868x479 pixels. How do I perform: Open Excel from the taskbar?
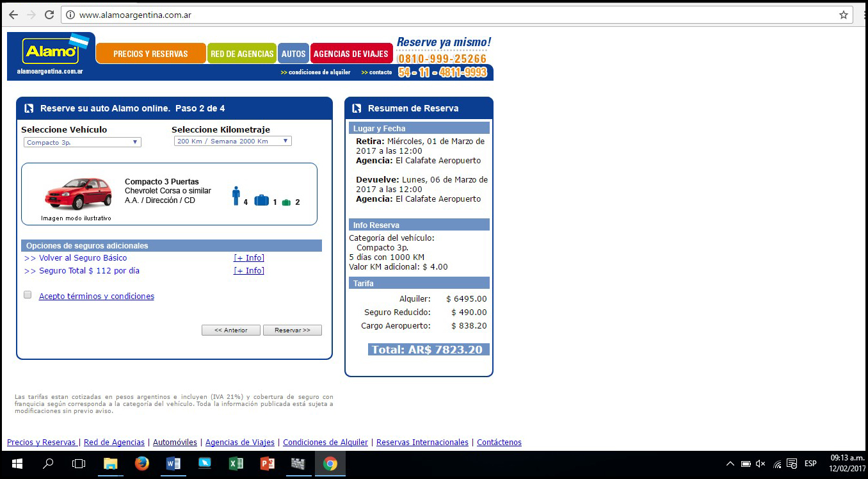coord(236,464)
